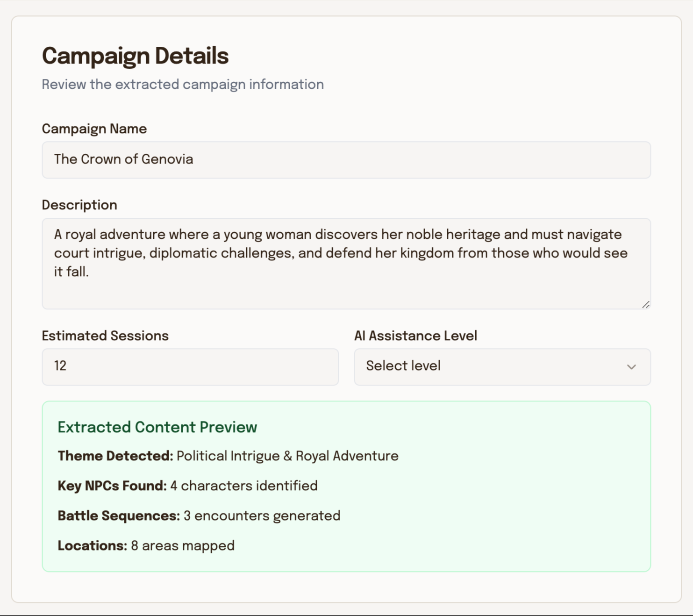Viewport: 693px width, 616px height.
Task: Click the Estimated Sessions label
Action: (x=105, y=336)
